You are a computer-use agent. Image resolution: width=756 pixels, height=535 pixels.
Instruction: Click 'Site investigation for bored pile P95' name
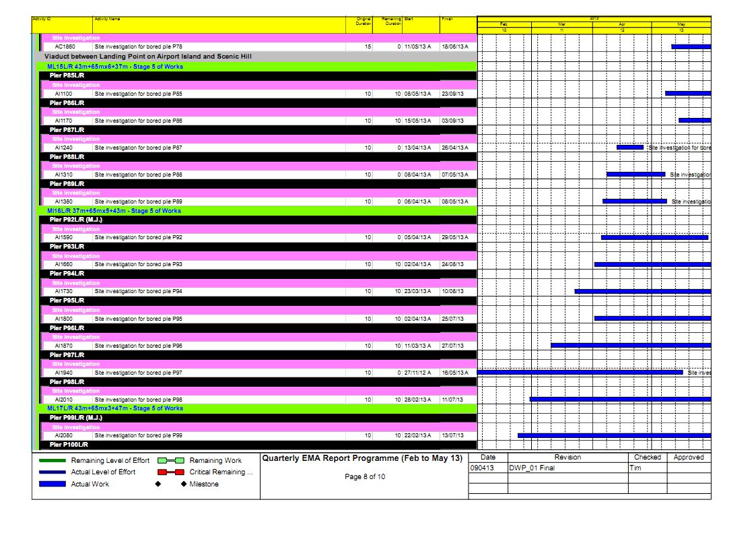(139, 319)
